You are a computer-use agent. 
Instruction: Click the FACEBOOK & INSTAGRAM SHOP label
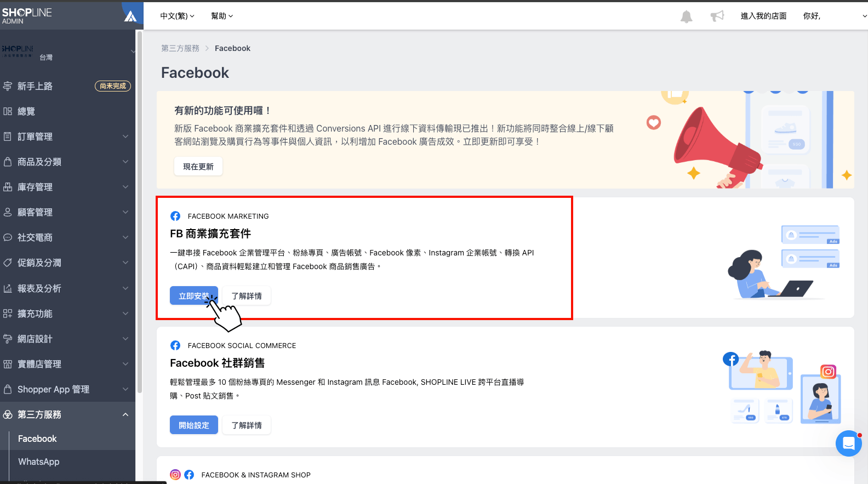pyautogui.click(x=256, y=475)
